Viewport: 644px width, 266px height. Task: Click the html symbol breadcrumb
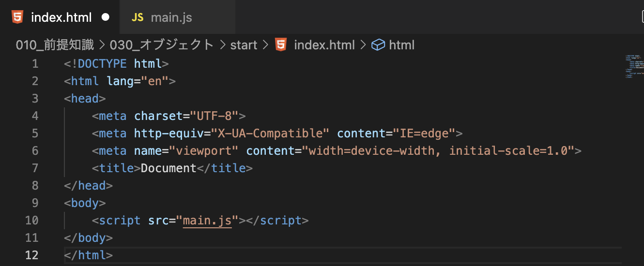(402, 45)
